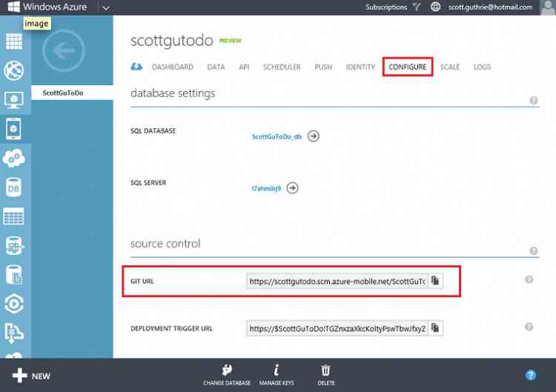Click the user avatar icon

coord(548,7)
